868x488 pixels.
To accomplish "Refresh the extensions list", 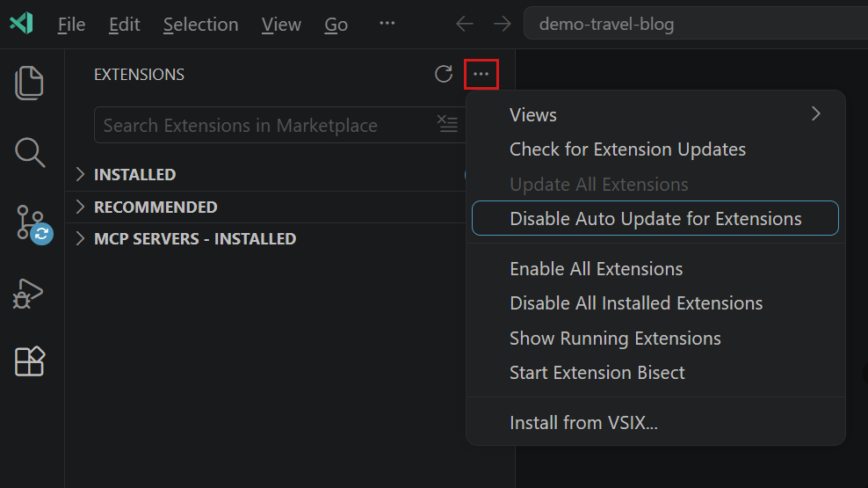I will [444, 74].
